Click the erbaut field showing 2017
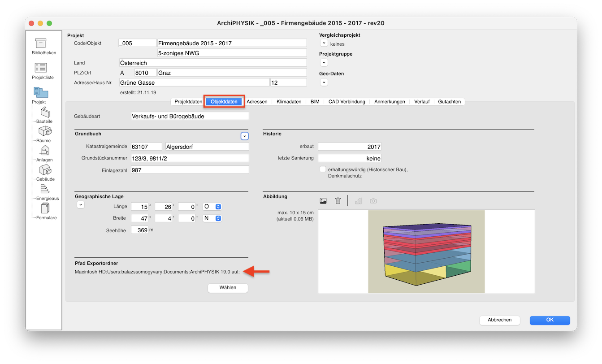 350,147
